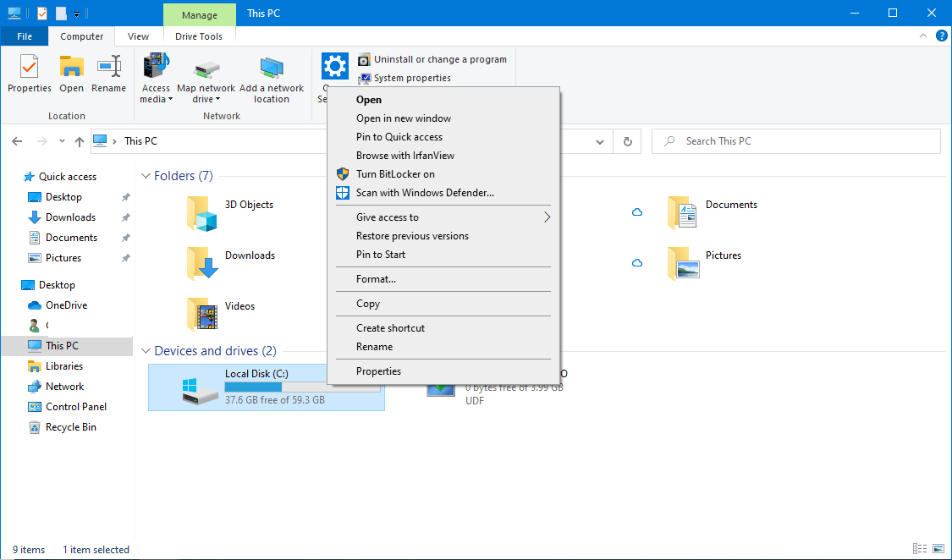952x560 pixels.
Task: Click the Properties ribbon icon with checkmark
Action: 29,67
